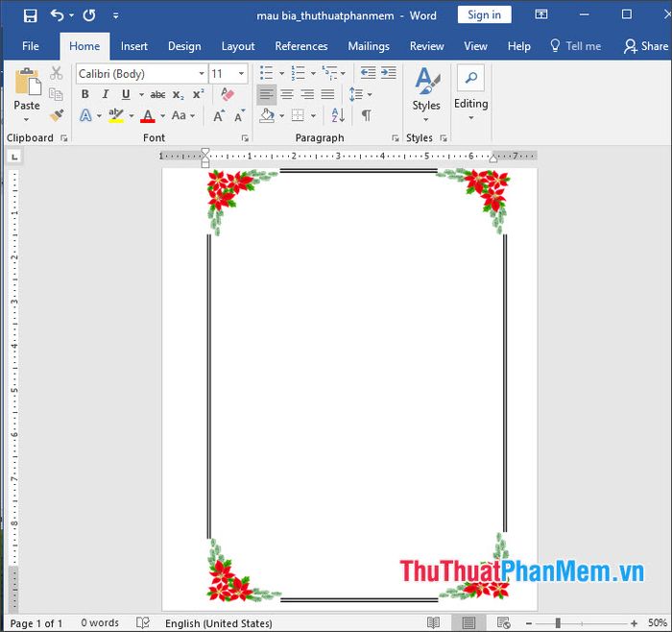Click the Sign in button
Image resolution: width=672 pixels, height=632 pixels.
coord(484,15)
